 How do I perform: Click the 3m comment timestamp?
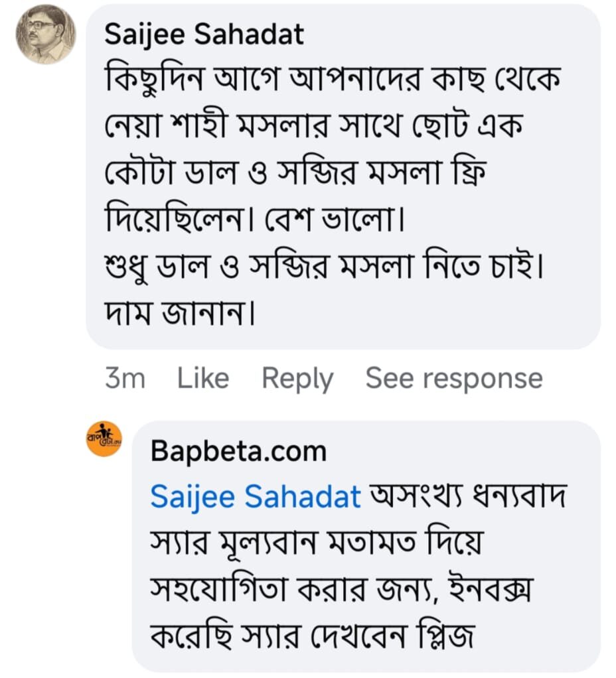pyautogui.click(x=125, y=378)
